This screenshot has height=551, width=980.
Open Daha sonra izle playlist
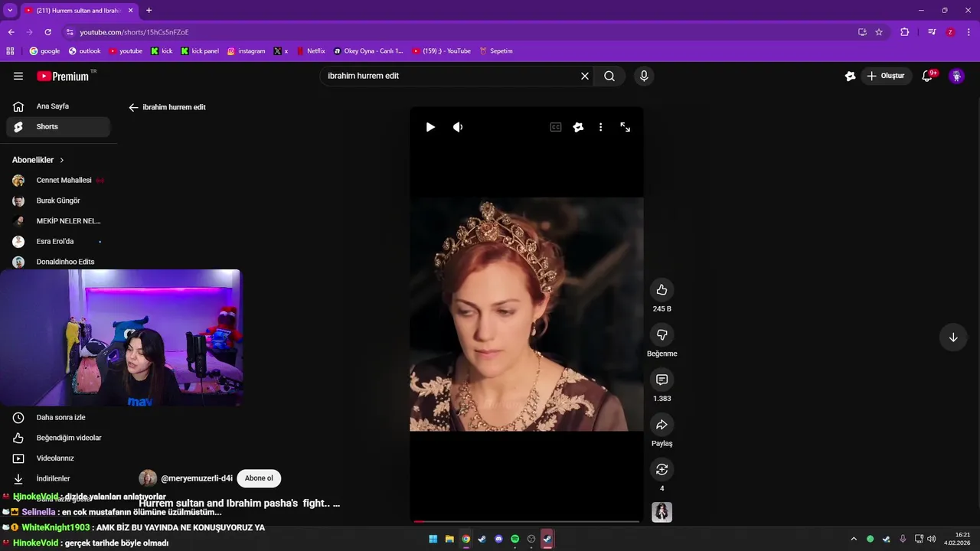coord(58,418)
